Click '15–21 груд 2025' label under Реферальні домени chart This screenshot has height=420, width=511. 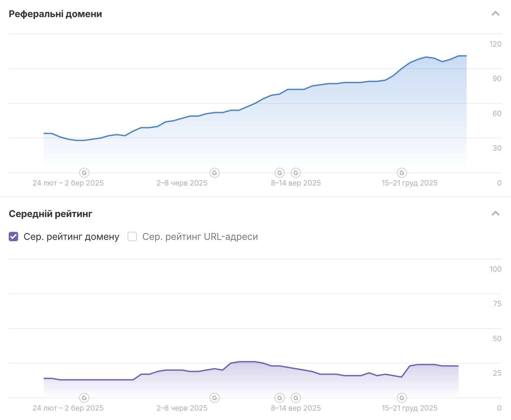[409, 183]
